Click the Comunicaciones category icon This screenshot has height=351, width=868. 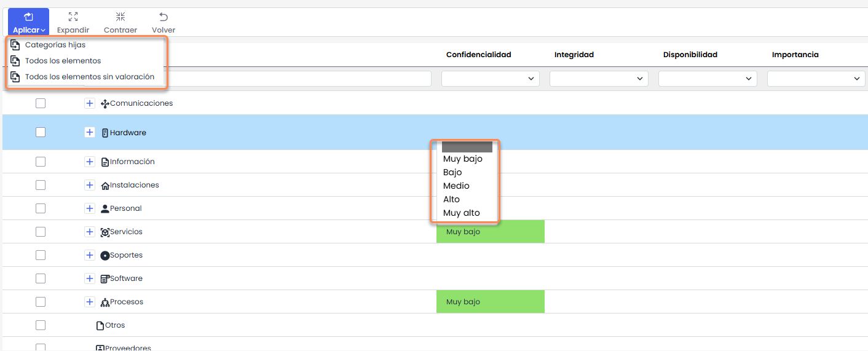(105, 104)
